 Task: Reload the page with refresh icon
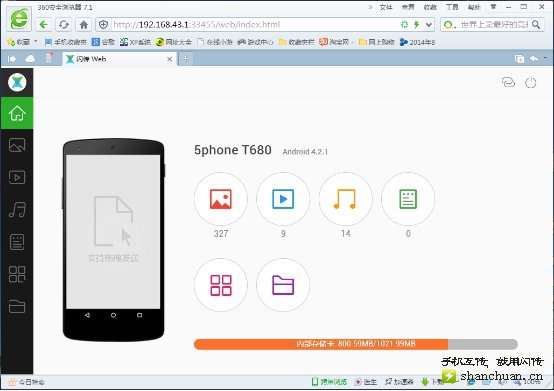(x=64, y=24)
